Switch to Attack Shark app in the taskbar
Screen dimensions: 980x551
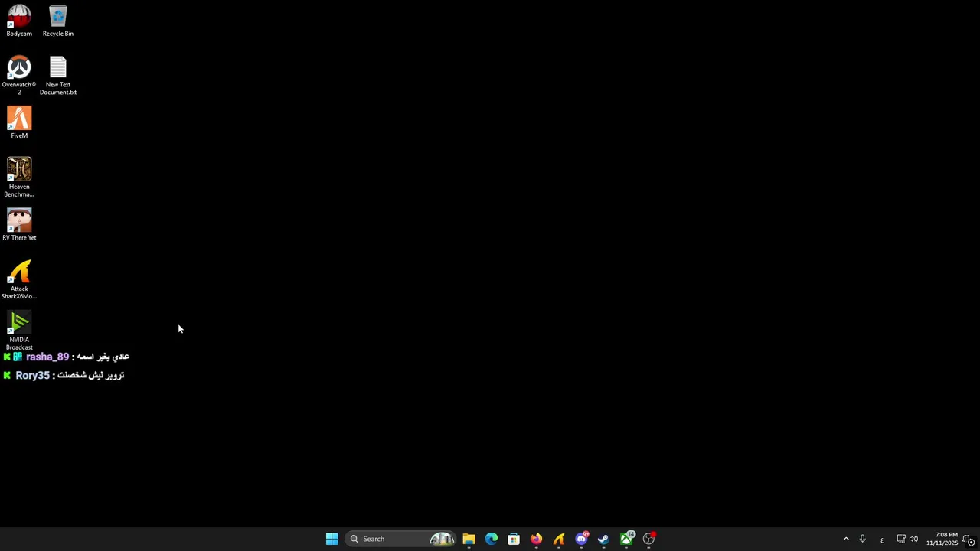point(559,539)
